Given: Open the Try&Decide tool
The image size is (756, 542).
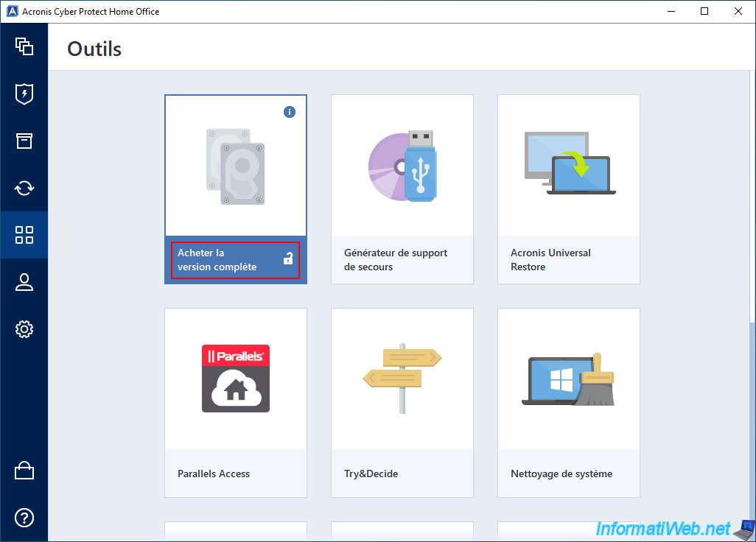Looking at the screenshot, I should click(402, 401).
